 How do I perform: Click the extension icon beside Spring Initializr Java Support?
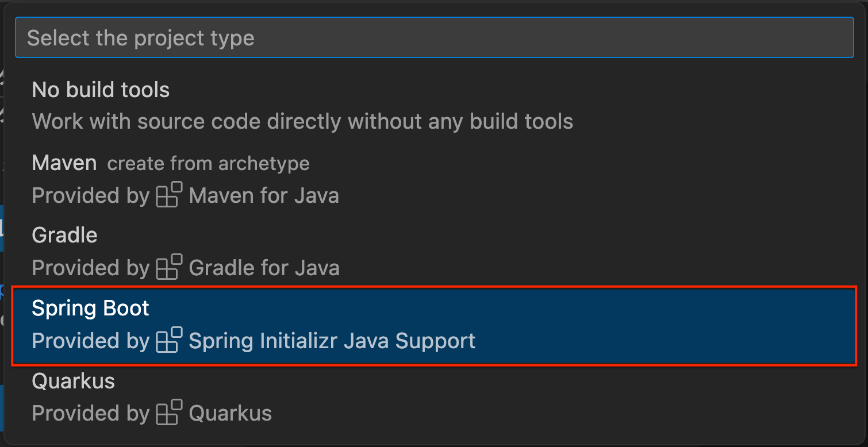tap(169, 340)
